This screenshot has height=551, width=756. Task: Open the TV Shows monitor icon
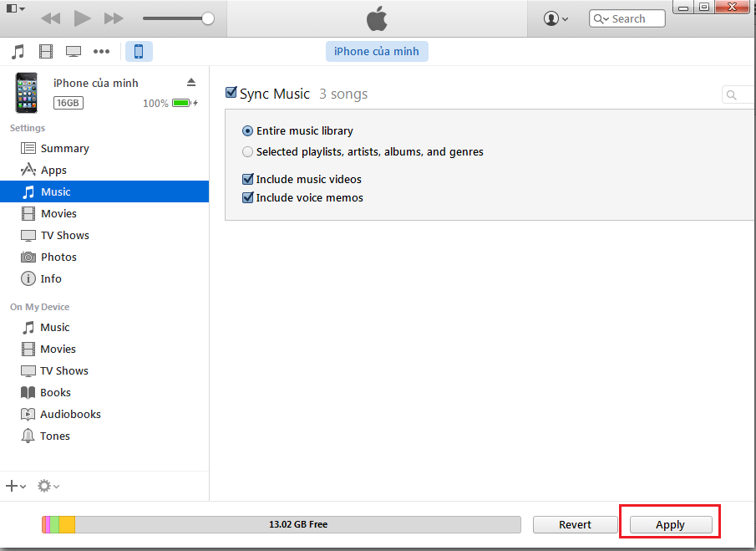(x=74, y=52)
